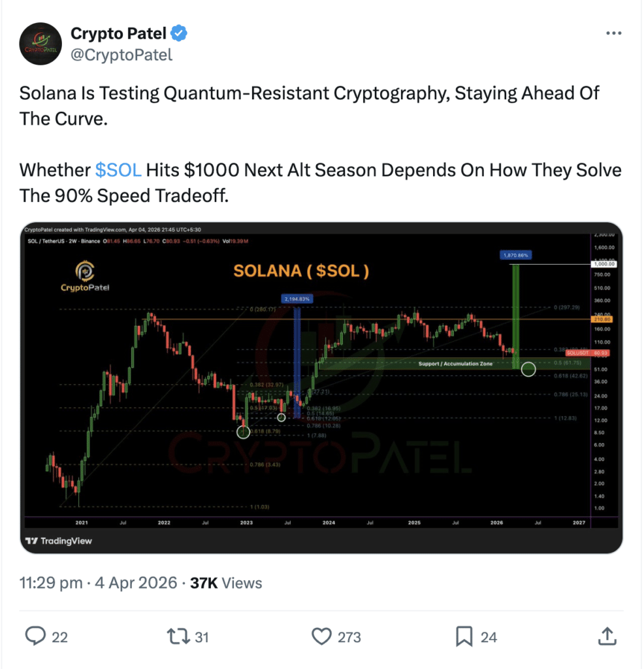644x669 pixels.
Task: Like the tweet using the heart icon
Action: pos(322,636)
